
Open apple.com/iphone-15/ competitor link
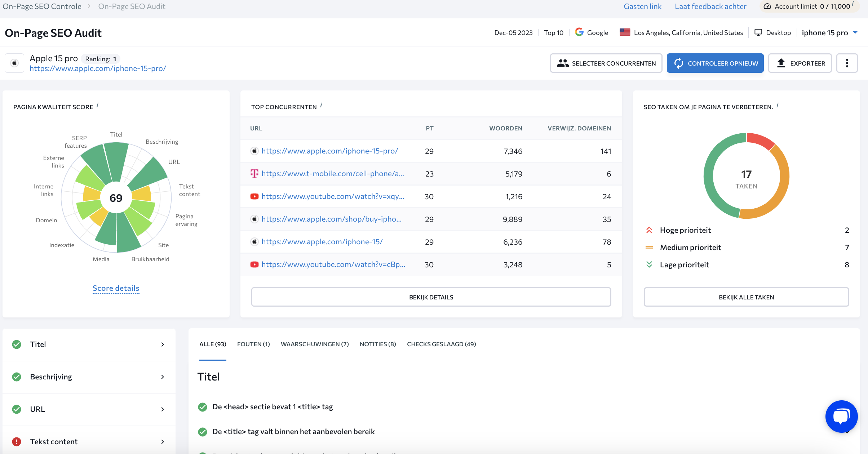pos(322,242)
